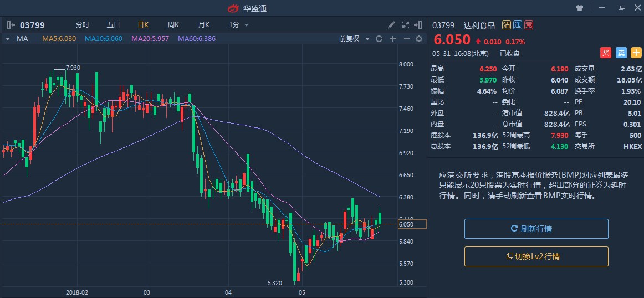Click the 每手 lot size value 500
Screen dimensions: 644x298
(635, 136)
